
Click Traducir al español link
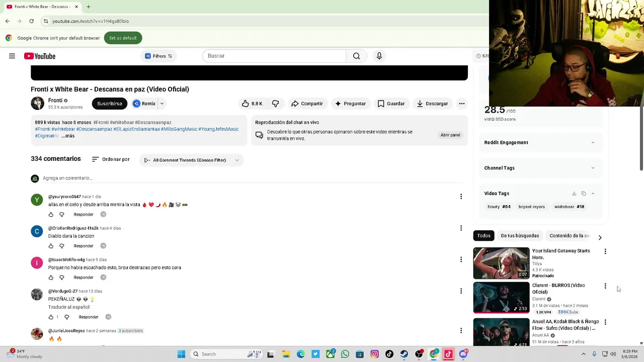coord(69,307)
